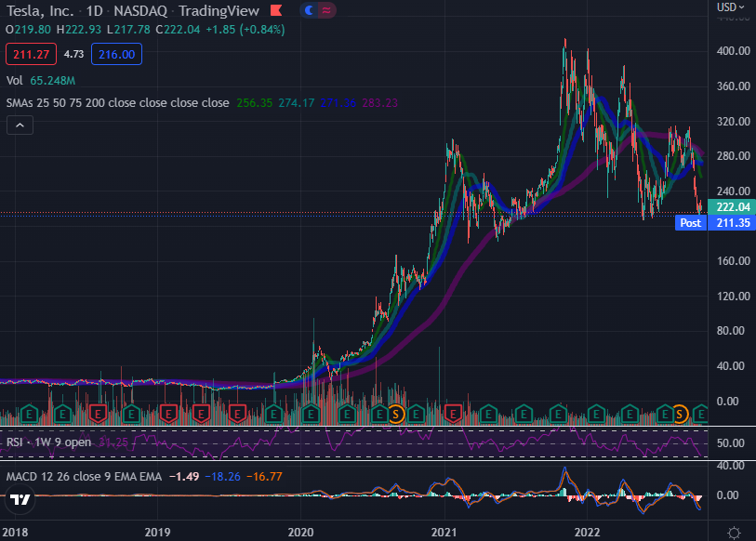Click the 2019 label on time axis
756x541 pixels.
coord(158,533)
